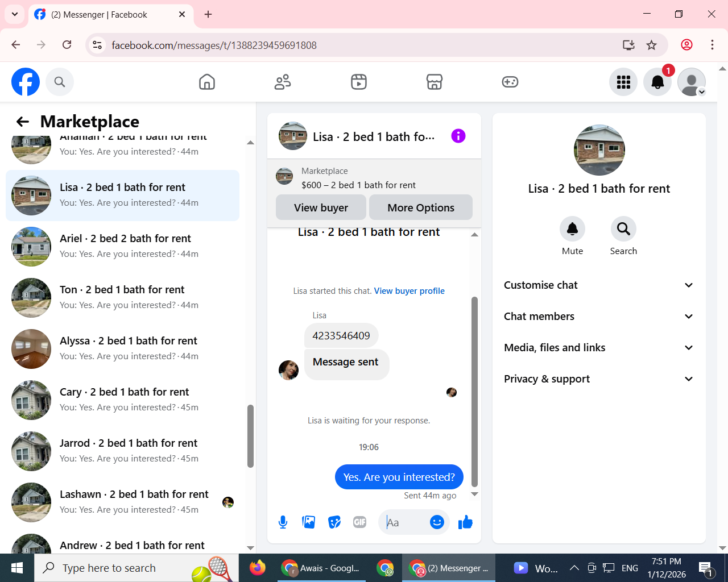Open the emoji picker smiley icon

(437, 522)
